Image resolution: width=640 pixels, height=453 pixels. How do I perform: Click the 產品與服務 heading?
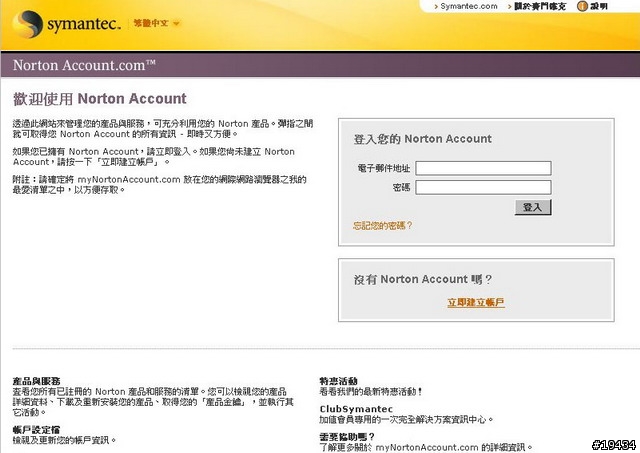point(36,381)
